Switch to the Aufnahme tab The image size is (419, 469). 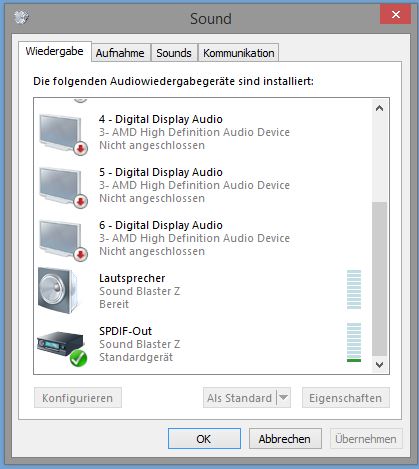[120, 53]
